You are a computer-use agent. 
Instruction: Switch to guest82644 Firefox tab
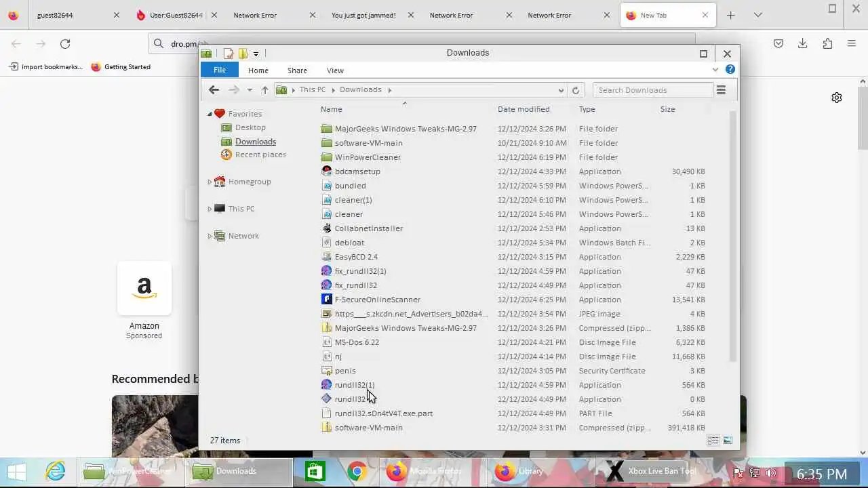(x=76, y=15)
